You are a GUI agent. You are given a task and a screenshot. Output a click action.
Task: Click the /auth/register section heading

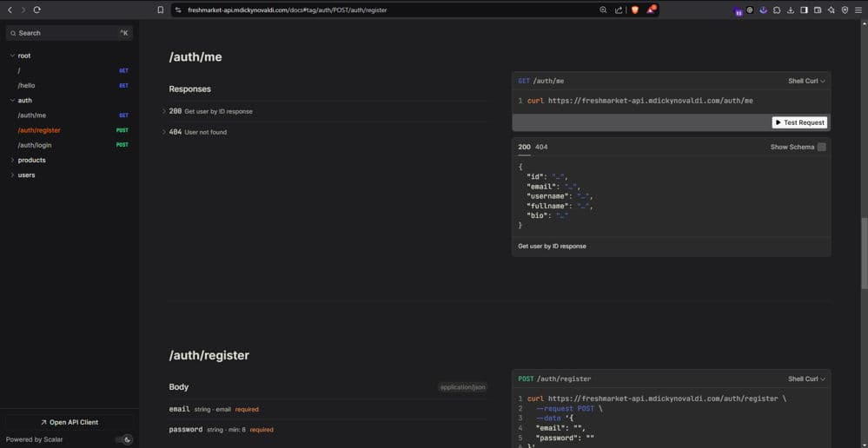click(x=209, y=356)
